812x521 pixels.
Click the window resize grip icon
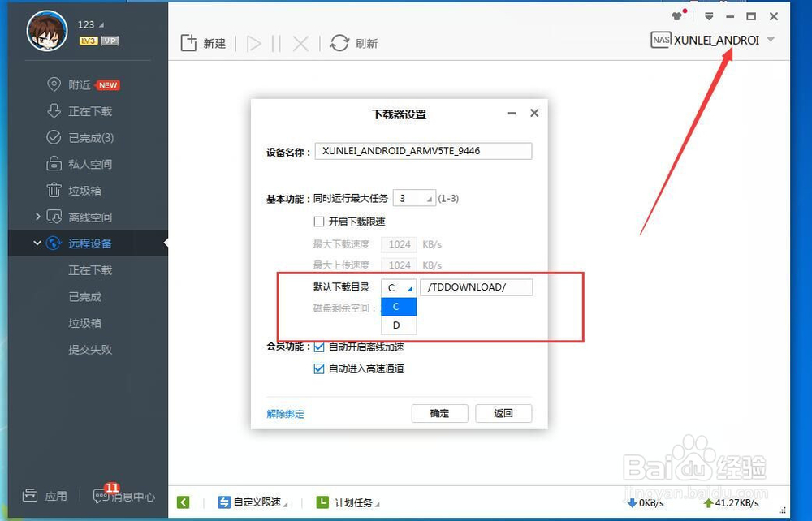(x=783, y=510)
